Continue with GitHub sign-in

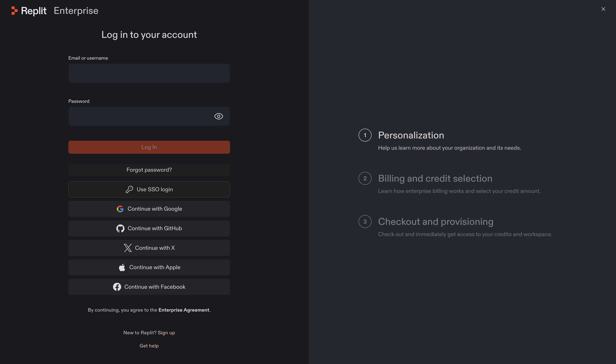click(x=149, y=228)
